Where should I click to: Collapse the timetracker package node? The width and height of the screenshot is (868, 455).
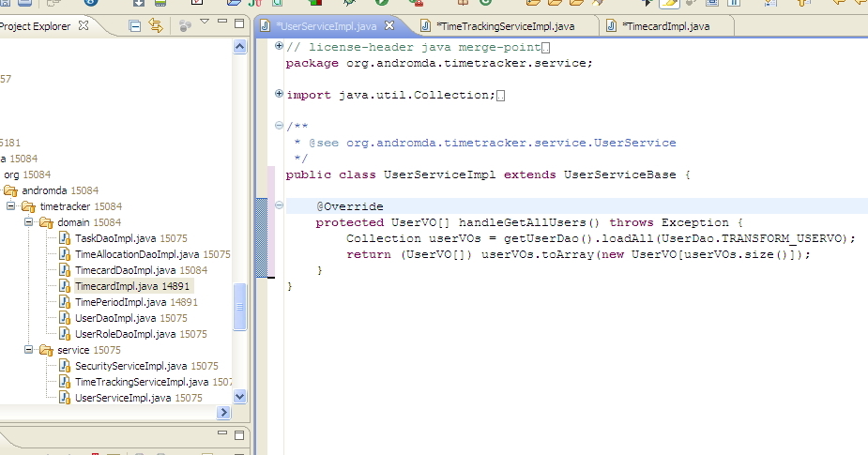coord(11,206)
